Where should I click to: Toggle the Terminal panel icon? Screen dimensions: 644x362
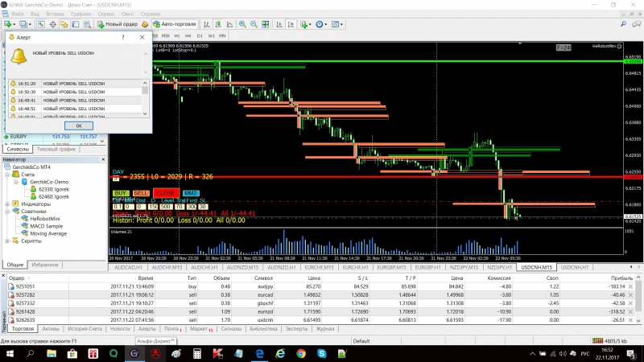[76, 25]
